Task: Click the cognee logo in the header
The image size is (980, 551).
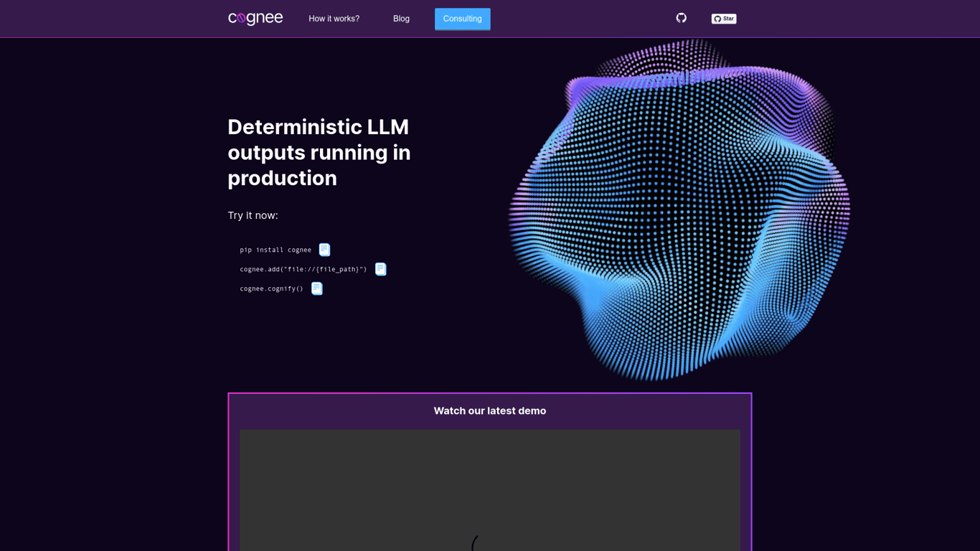Action: coord(255,19)
